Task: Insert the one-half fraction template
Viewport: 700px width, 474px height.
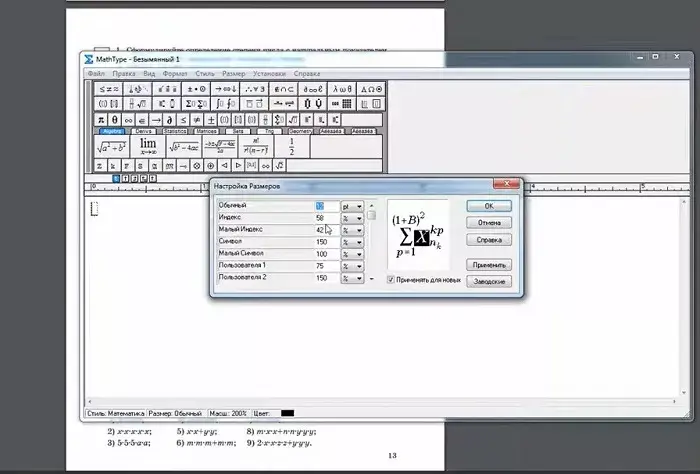Action: point(291,145)
